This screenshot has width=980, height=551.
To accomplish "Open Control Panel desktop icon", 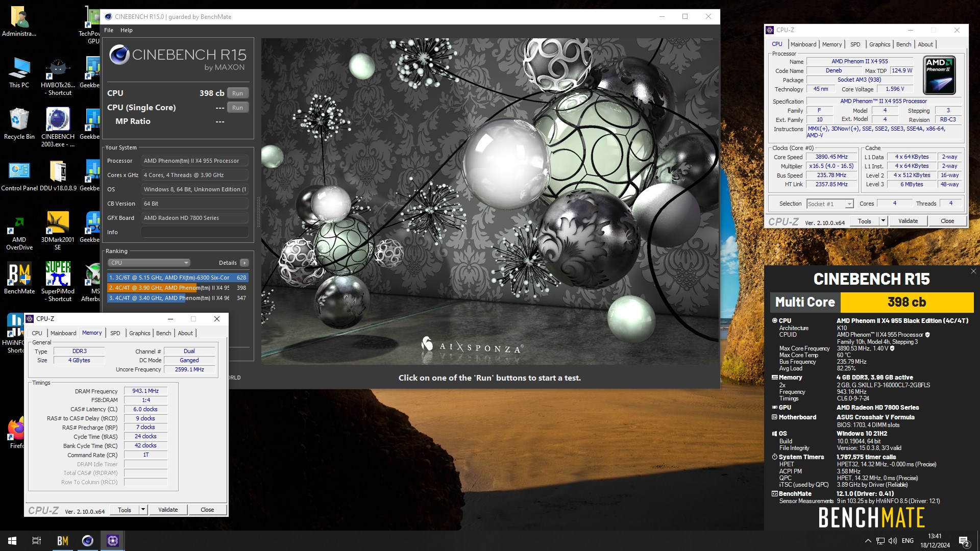I will click(19, 176).
